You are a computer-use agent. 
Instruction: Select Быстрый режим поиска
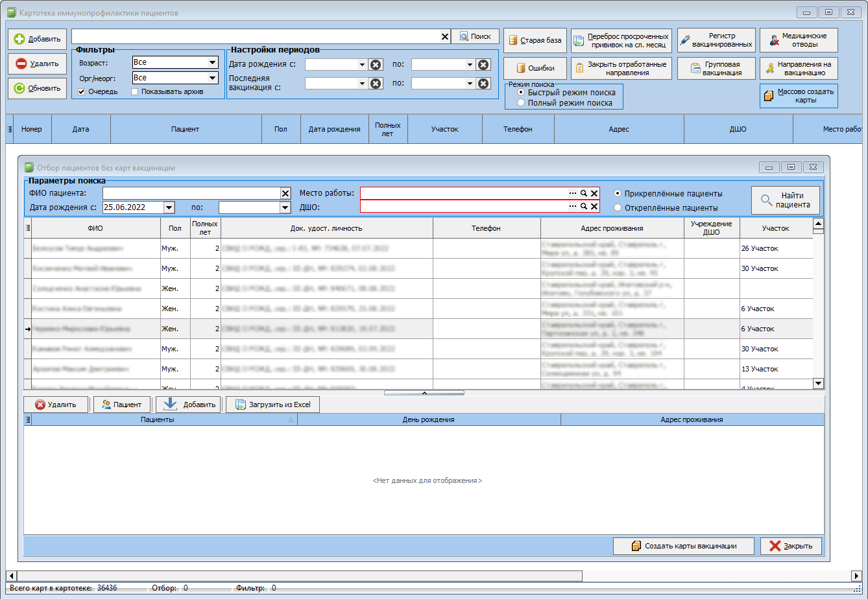(521, 93)
